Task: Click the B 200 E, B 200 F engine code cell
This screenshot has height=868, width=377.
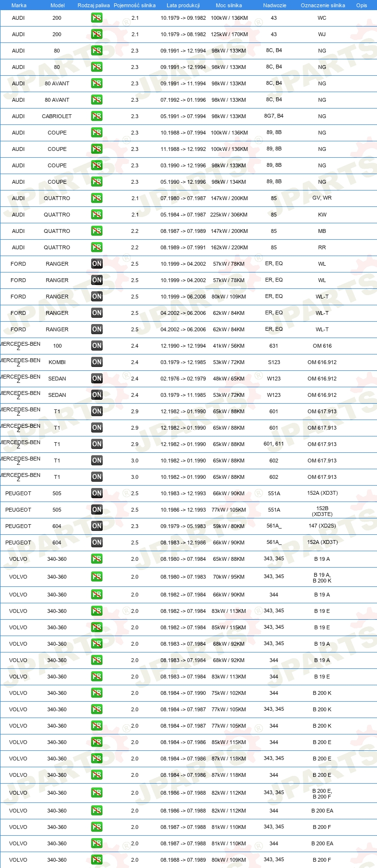Action: click(x=322, y=794)
